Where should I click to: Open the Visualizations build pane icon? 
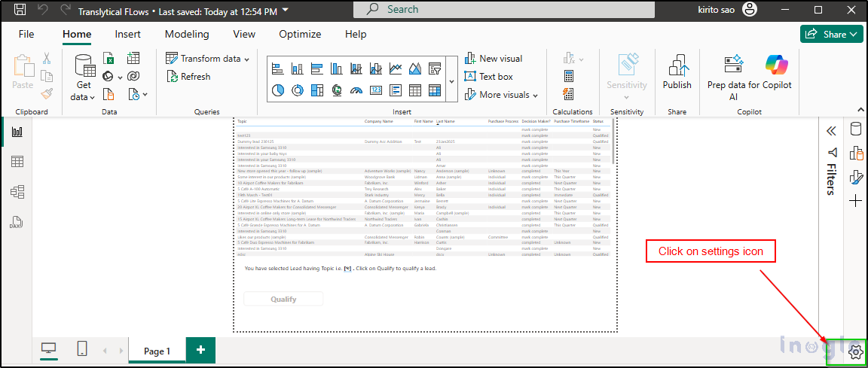point(855,153)
